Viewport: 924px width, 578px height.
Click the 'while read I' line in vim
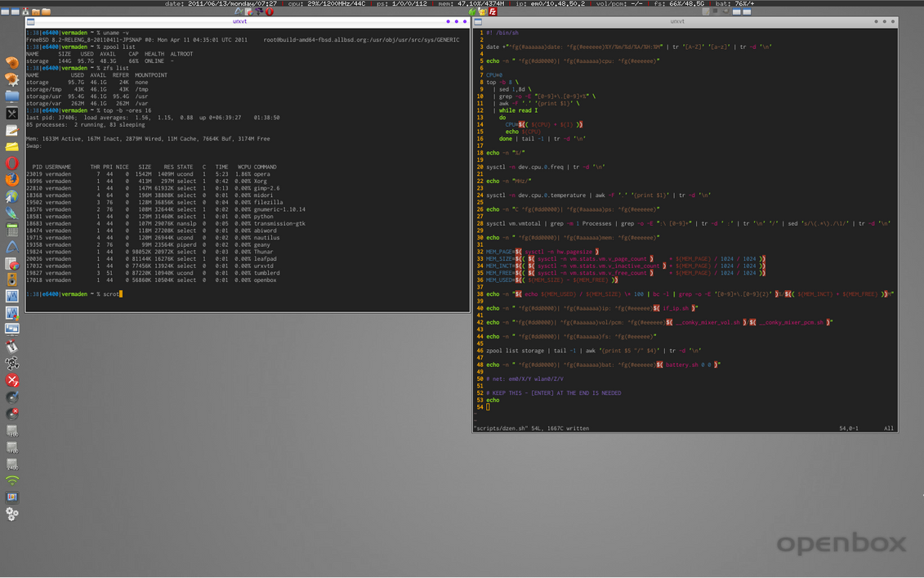pyautogui.click(x=516, y=110)
